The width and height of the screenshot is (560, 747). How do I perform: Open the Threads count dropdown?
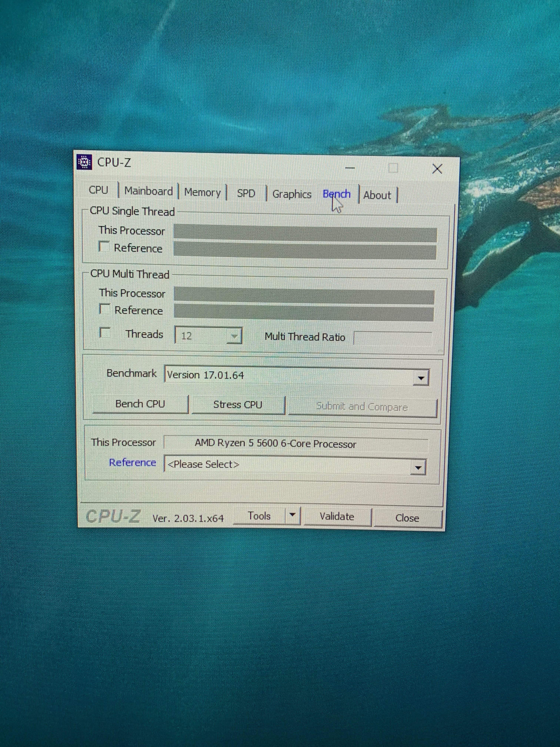[234, 336]
